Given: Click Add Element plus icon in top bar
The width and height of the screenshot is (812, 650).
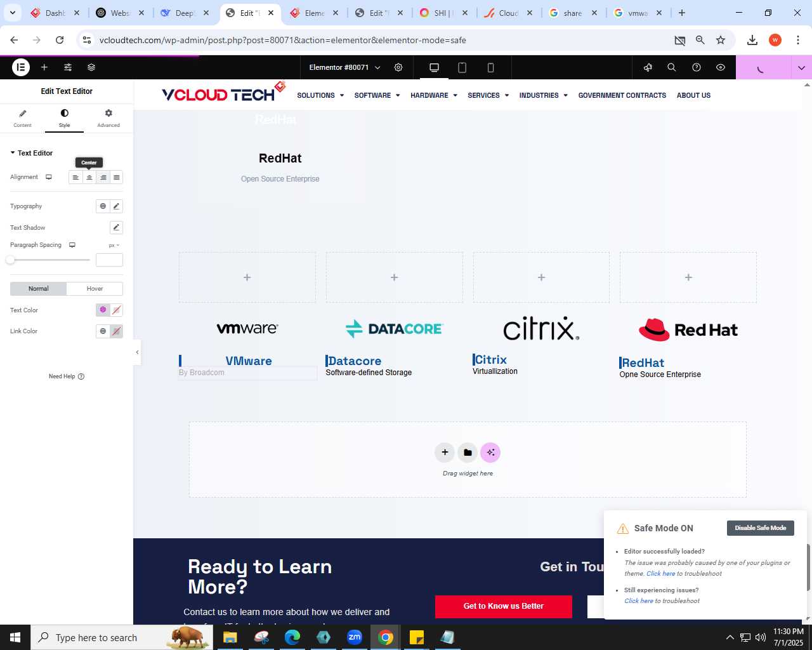Looking at the screenshot, I should tap(44, 67).
